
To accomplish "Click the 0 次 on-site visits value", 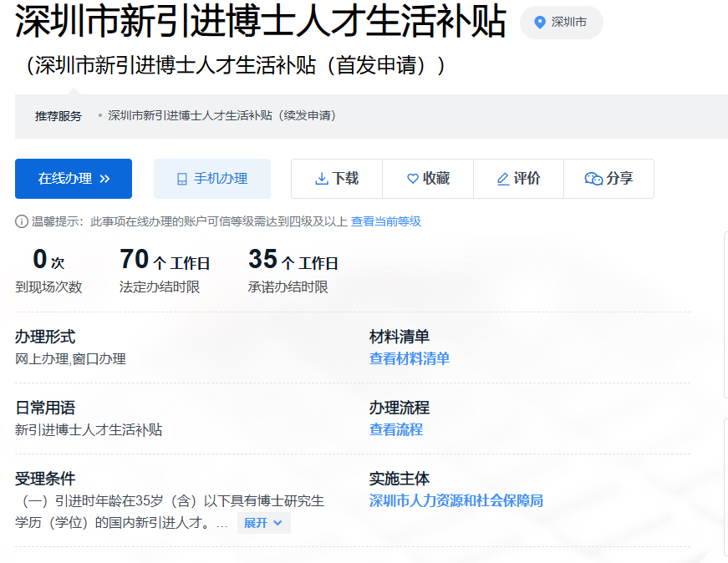I will tap(48, 260).
